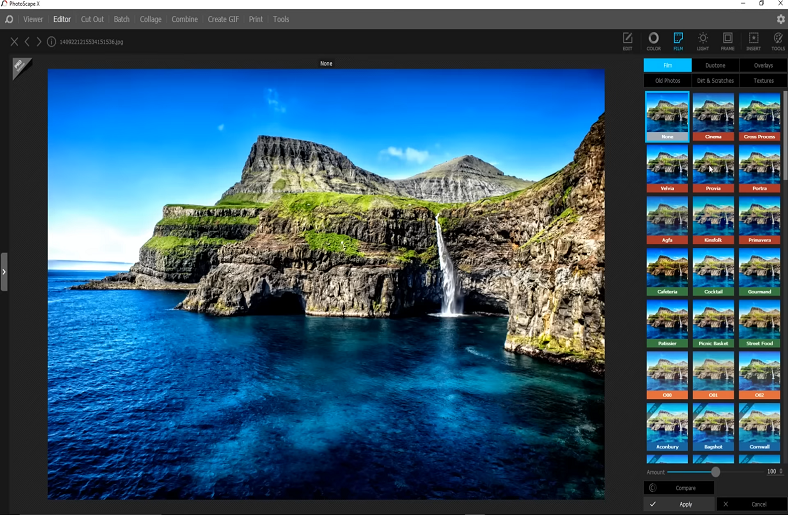The height and width of the screenshot is (515, 788).
Task: Apply the Portra film preset
Action: coord(759,168)
